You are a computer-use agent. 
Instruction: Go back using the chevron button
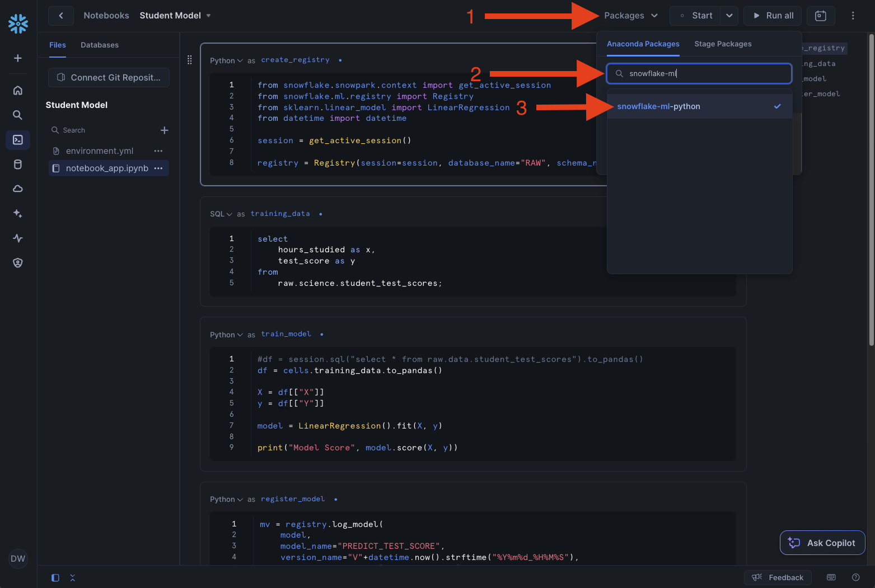click(60, 16)
